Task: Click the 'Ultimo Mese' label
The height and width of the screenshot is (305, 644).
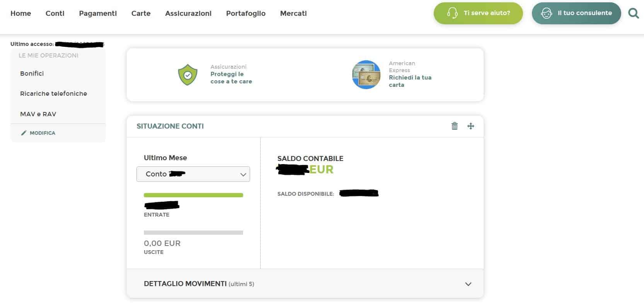Action: [165, 158]
